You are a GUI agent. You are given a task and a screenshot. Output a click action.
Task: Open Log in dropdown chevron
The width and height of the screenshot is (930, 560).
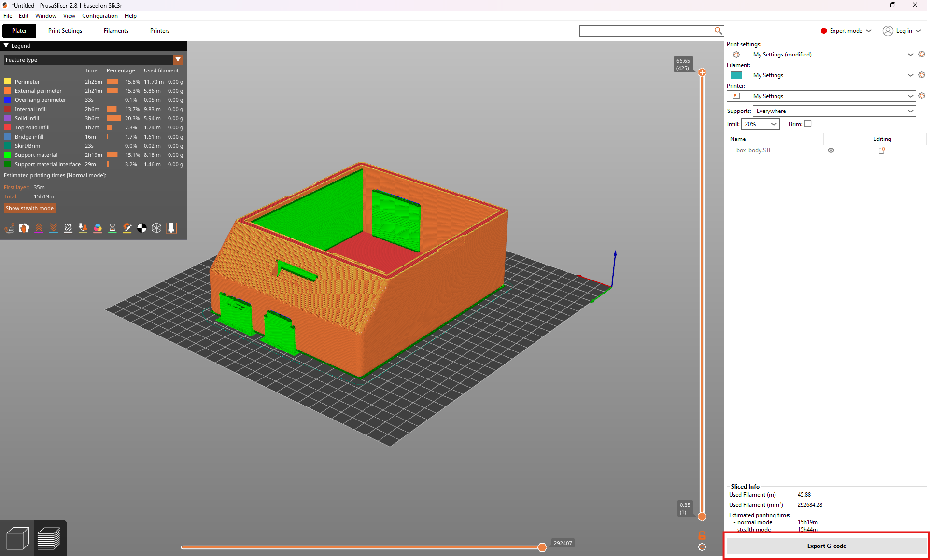(x=918, y=31)
